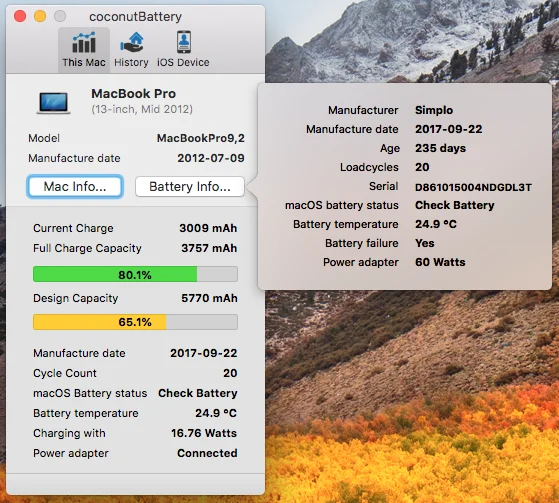Select the This Mac chart icon

click(x=84, y=42)
